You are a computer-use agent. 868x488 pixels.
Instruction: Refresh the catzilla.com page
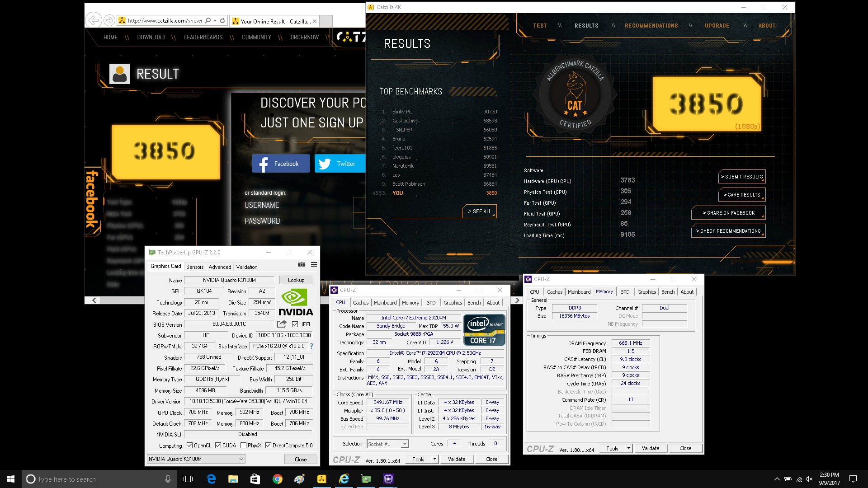pyautogui.click(x=222, y=20)
